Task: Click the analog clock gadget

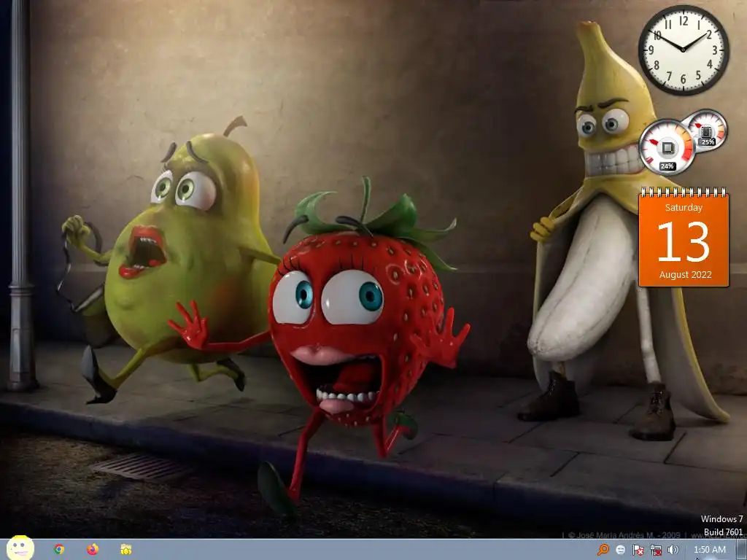Action: pos(683,50)
